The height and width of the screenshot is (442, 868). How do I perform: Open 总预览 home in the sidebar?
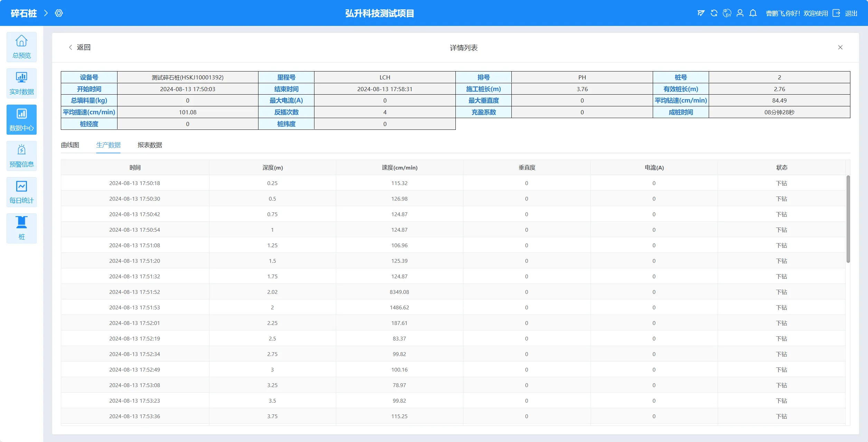(21, 47)
